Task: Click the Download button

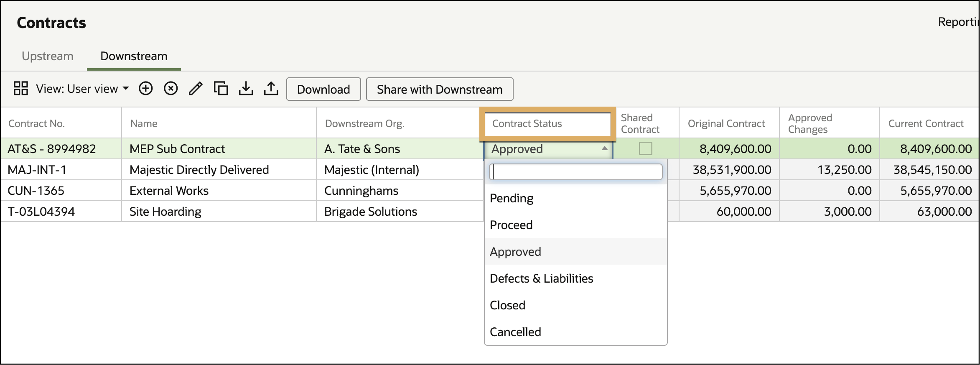Action: [323, 89]
